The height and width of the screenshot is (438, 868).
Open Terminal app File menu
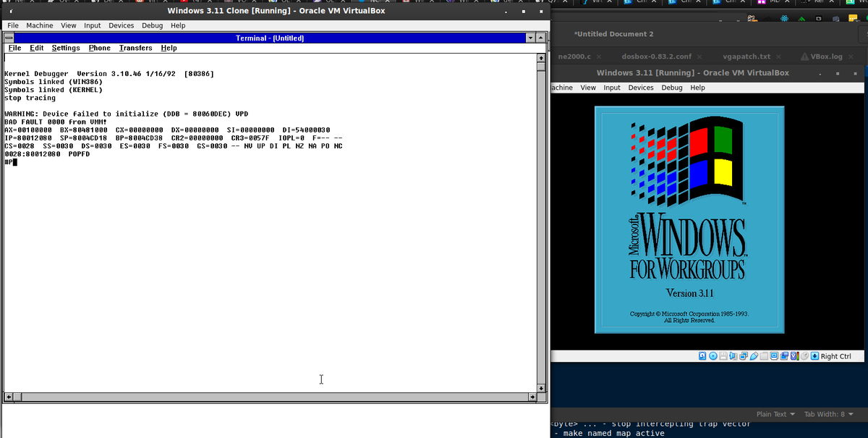(x=14, y=48)
